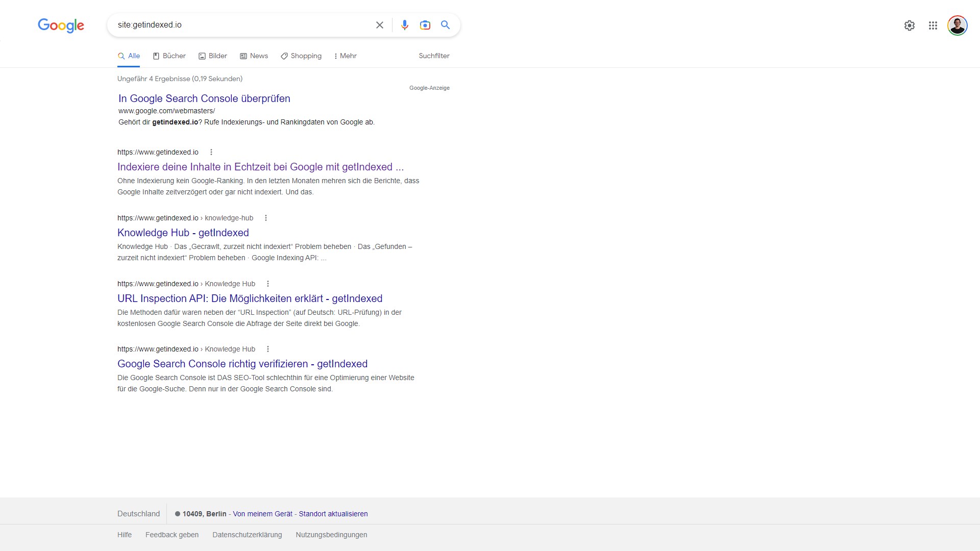Expand the Mehr menu
The width and height of the screenshot is (980, 551).
pos(345,56)
